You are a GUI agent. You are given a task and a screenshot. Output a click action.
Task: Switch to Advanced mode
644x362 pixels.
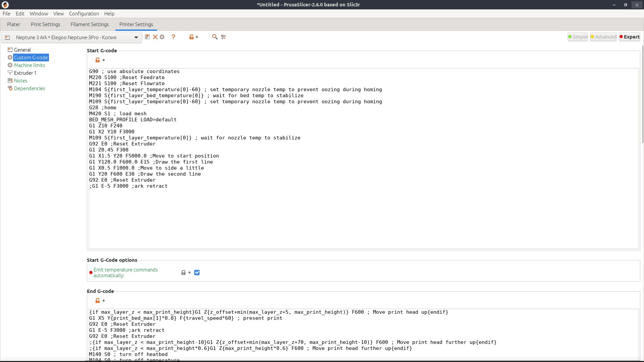pos(603,37)
